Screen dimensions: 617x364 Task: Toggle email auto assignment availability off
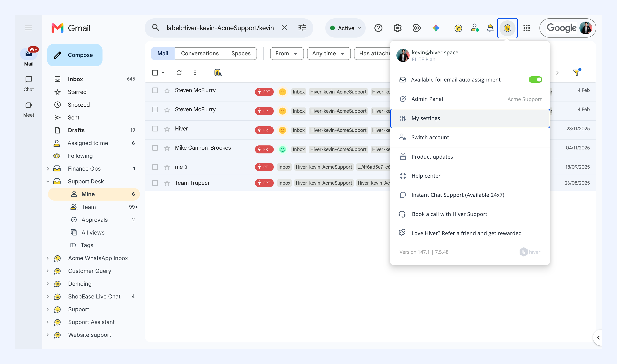535,80
